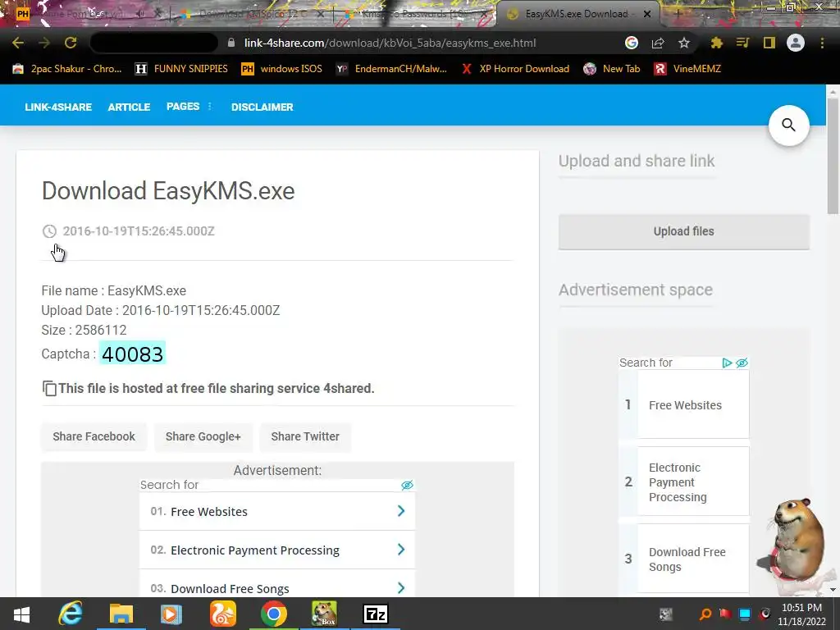This screenshot has width=840, height=630.
Task: Open the 2pac Shakur bookmark
Action: pyautogui.click(x=67, y=69)
